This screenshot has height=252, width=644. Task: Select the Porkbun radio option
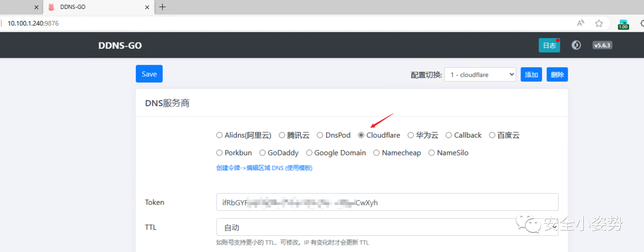(x=219, y=153)
